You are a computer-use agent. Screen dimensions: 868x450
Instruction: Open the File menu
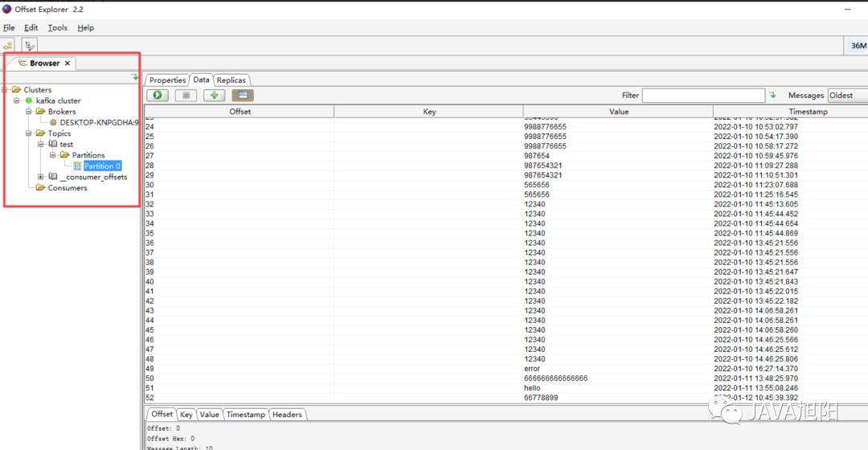click(x=9, y=27)
